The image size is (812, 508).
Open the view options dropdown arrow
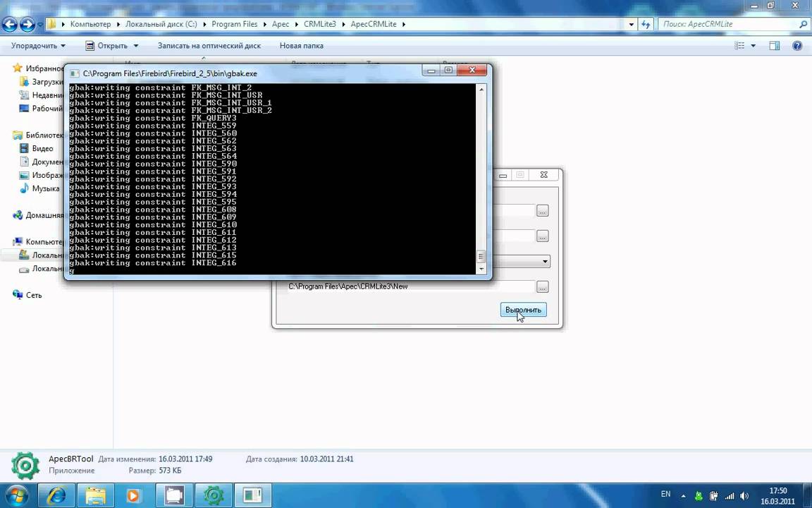pyautogui.click(x=753, y=46)
